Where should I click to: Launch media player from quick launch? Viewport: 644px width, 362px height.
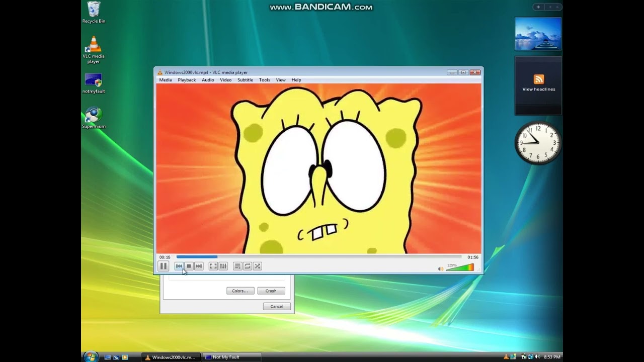(125, 357)
